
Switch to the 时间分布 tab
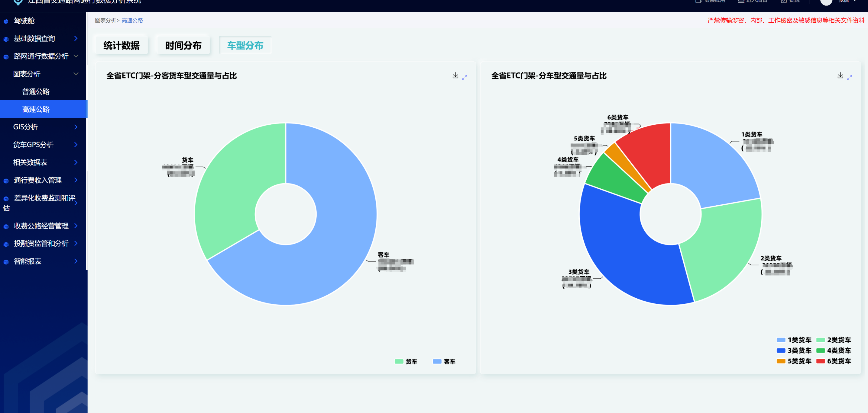coord(183,46)
